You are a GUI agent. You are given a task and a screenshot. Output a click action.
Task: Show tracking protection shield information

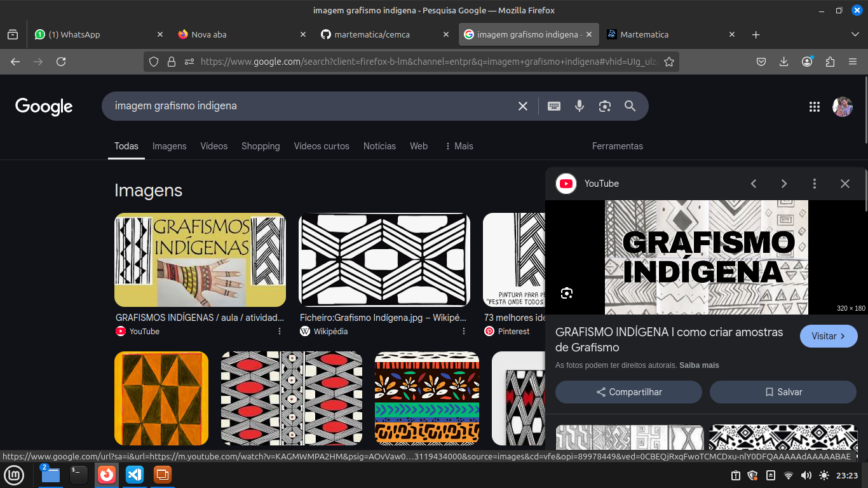(x=154, y=62)
